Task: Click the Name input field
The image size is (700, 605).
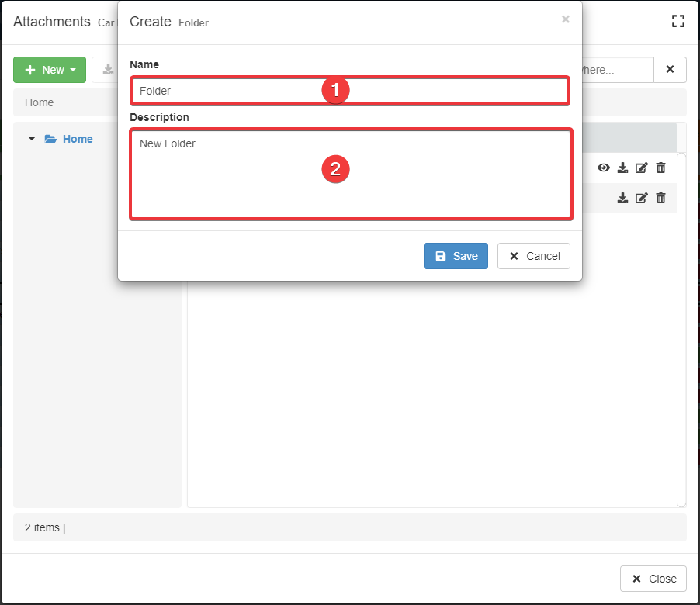Action: click(x=233, y=91)
